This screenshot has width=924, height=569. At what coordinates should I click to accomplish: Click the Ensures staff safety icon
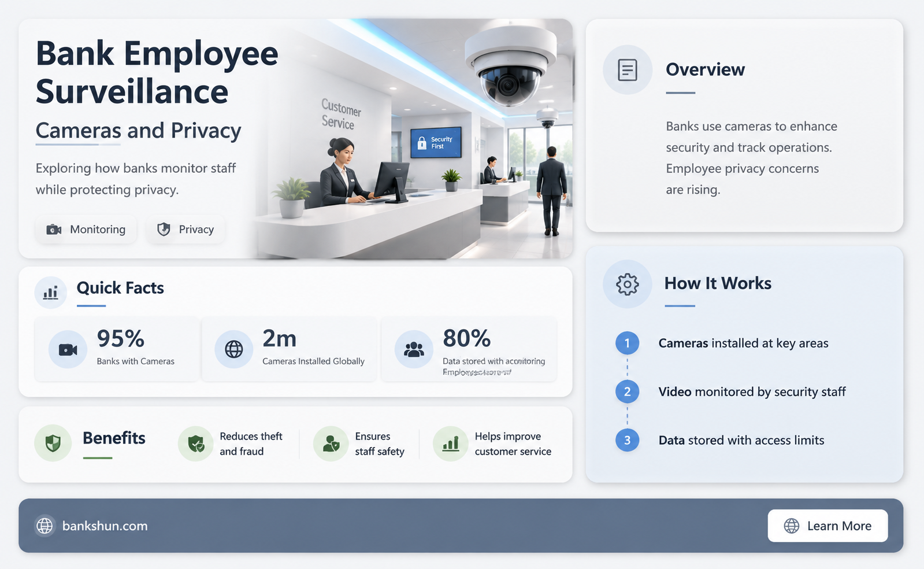[331, 444]
